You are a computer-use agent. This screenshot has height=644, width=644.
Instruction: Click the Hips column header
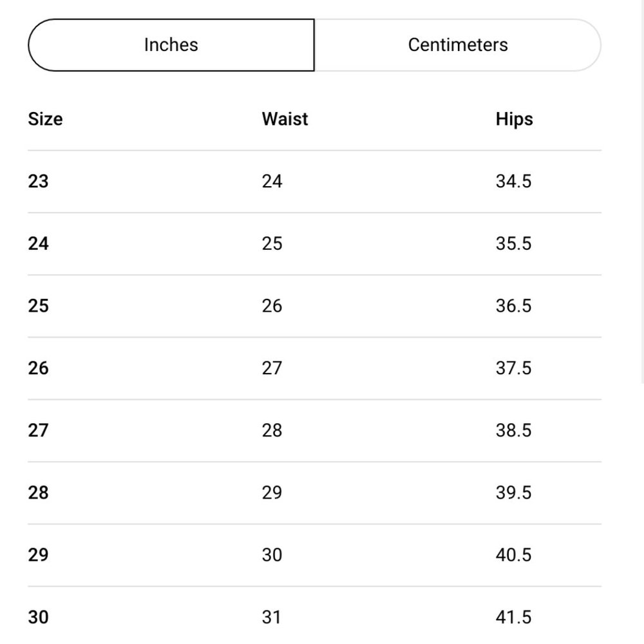[x=514, y=120]
